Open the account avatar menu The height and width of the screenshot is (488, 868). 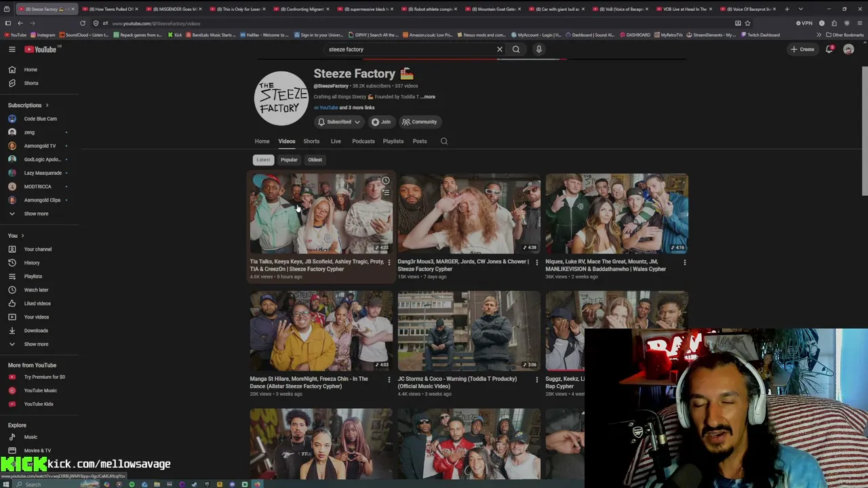[848, 49]
